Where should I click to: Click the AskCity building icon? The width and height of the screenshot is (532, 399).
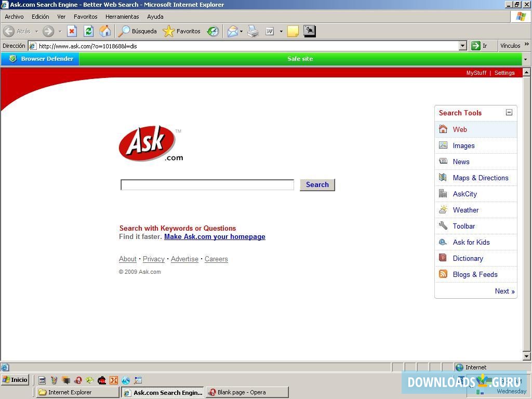[443, 193]
